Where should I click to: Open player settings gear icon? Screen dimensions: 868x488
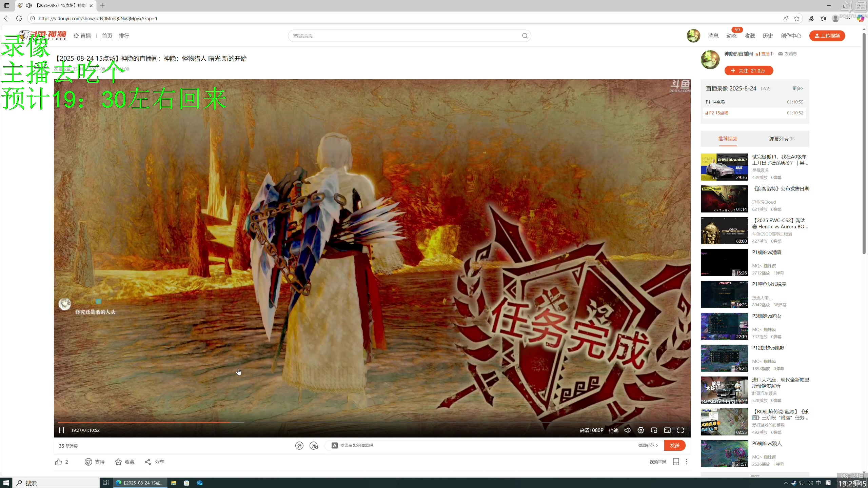641,430
